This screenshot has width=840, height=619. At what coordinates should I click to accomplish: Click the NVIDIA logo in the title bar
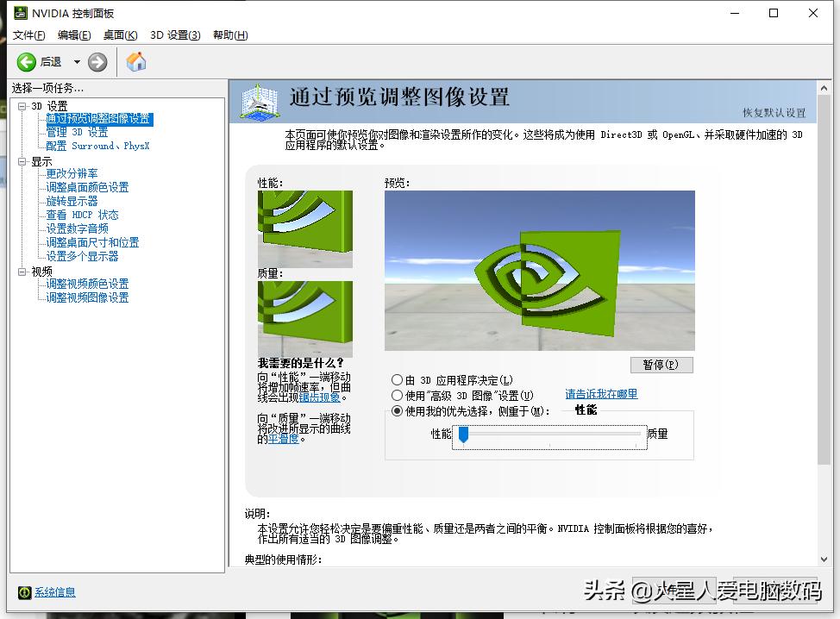click(x=20, y=13)
